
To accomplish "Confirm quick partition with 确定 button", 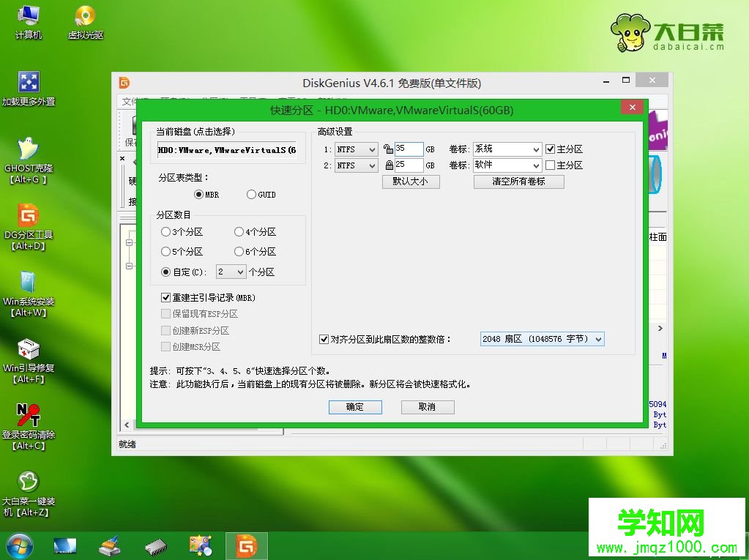I will [x=355, y=407].
